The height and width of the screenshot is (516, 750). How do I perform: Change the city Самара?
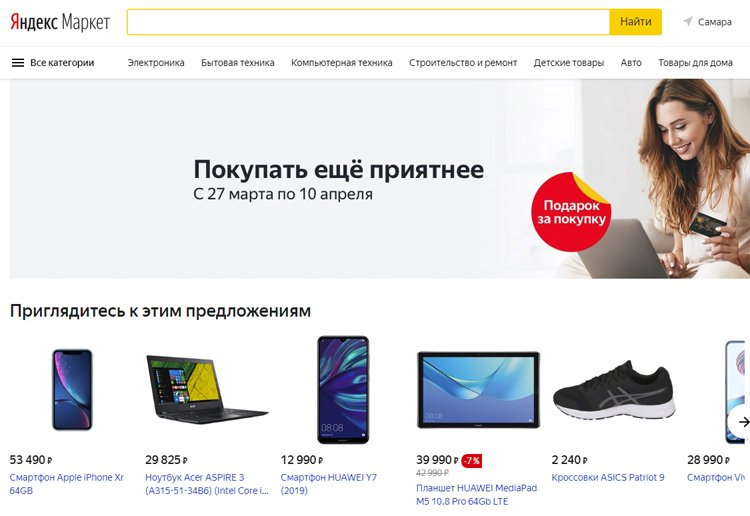point(715,22)
